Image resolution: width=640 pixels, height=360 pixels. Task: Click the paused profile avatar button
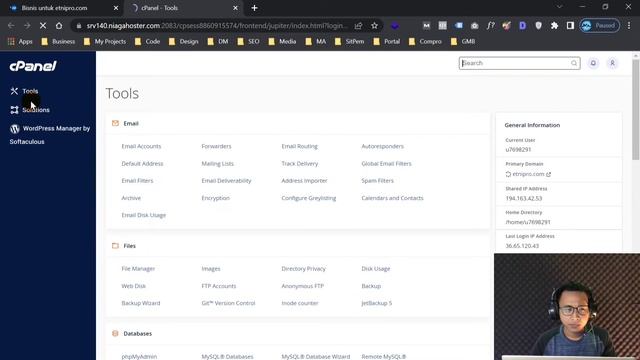point(600,26)
